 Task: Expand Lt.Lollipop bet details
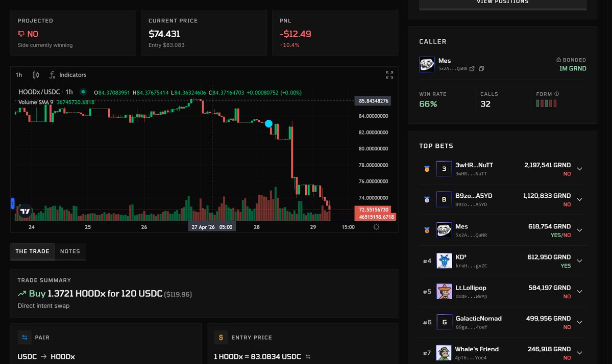580,292
